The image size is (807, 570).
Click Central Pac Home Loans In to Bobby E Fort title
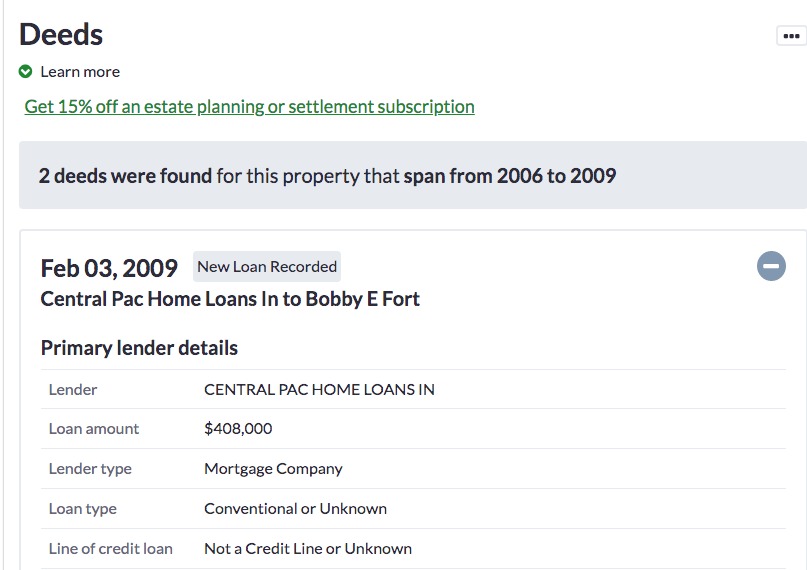pos(230,299)
